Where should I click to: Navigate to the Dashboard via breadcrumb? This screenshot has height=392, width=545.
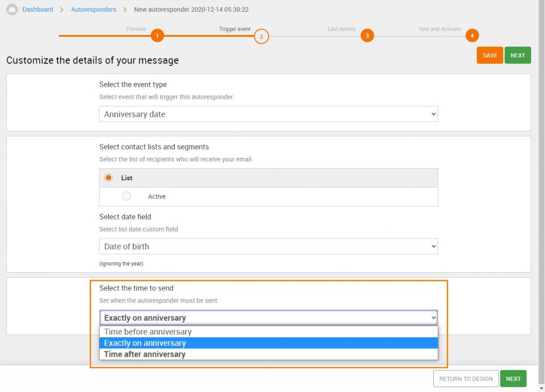pyautogui.click(x=37, y=9)
